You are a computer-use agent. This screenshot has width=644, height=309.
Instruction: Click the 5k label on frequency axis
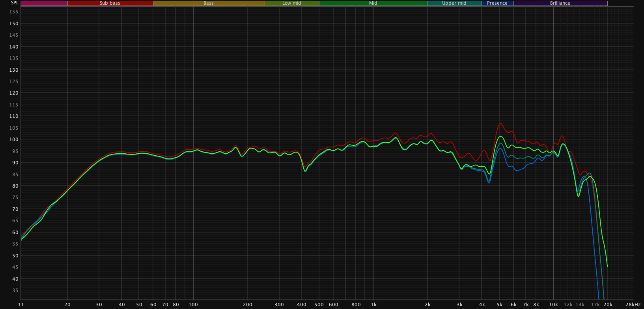tap(499, 305)
